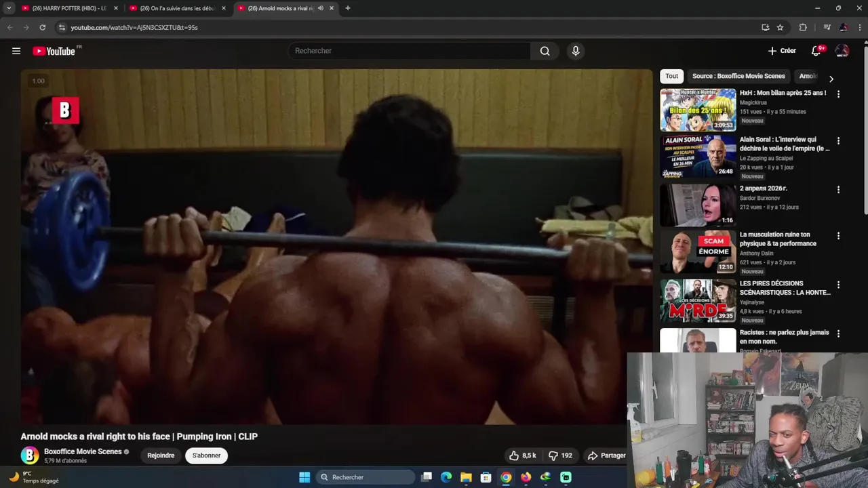Click the search magnifier button in YouTube
Viewport: 868px width, 488px height.
pyautogui.click(x=545, y=51)
